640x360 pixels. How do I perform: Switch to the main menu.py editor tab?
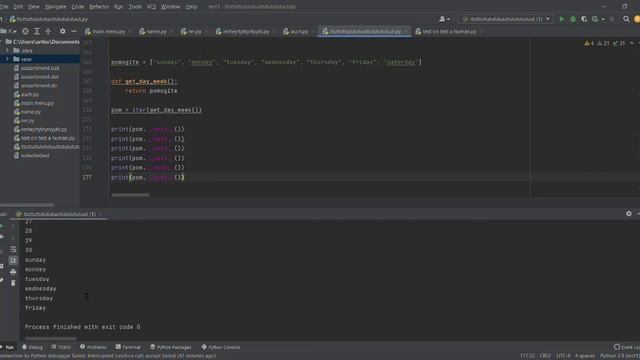108,31
